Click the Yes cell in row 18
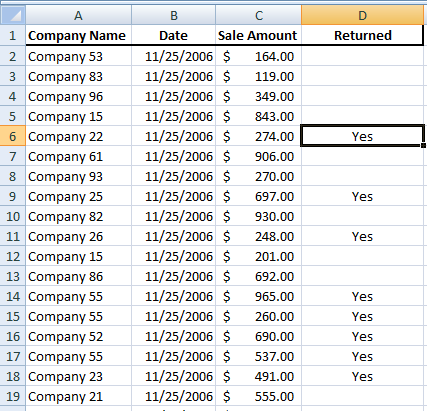This screenshot has height=411, width=427. (362, 376)
